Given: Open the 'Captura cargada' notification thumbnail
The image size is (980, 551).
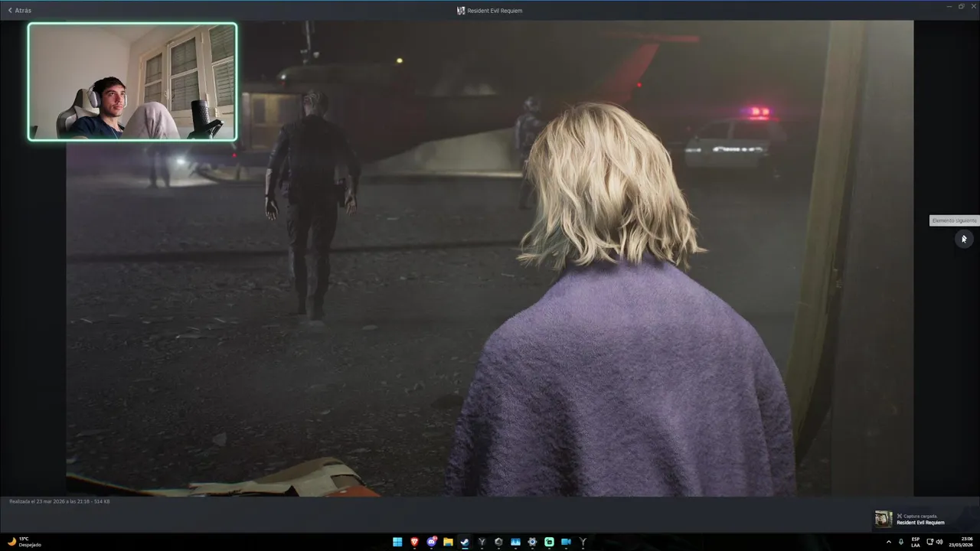Looking at the screenshot, I should (884, 519).
